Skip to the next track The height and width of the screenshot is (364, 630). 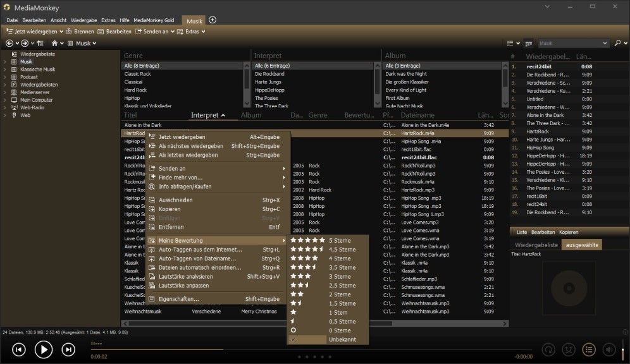click(x=68, y=349)
